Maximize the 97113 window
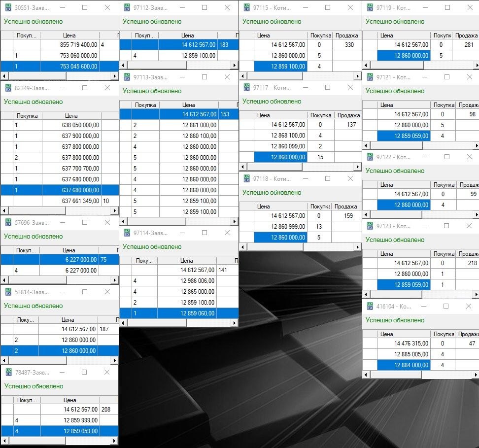 point(205,77)
